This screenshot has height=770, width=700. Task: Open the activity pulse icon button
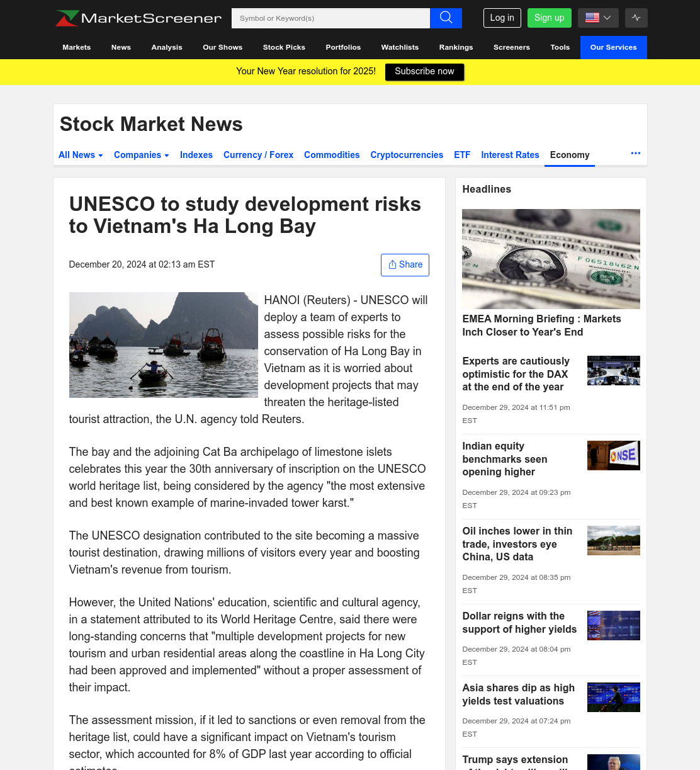click(636, 18)
